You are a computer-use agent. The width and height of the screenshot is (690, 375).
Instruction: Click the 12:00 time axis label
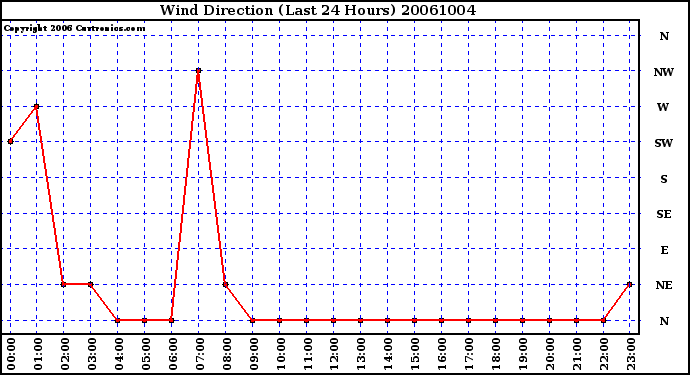(x=335, y=354)
